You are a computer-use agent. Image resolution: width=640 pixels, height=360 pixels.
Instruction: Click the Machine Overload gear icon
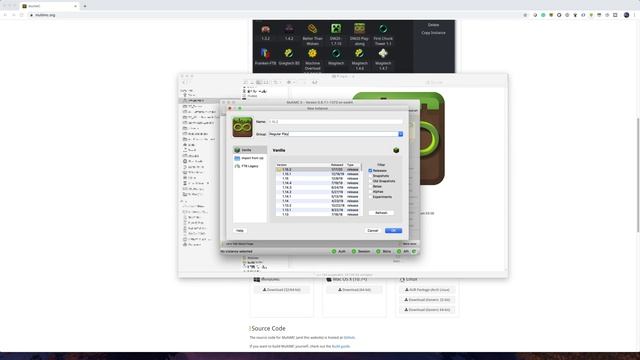pos(312,53)
